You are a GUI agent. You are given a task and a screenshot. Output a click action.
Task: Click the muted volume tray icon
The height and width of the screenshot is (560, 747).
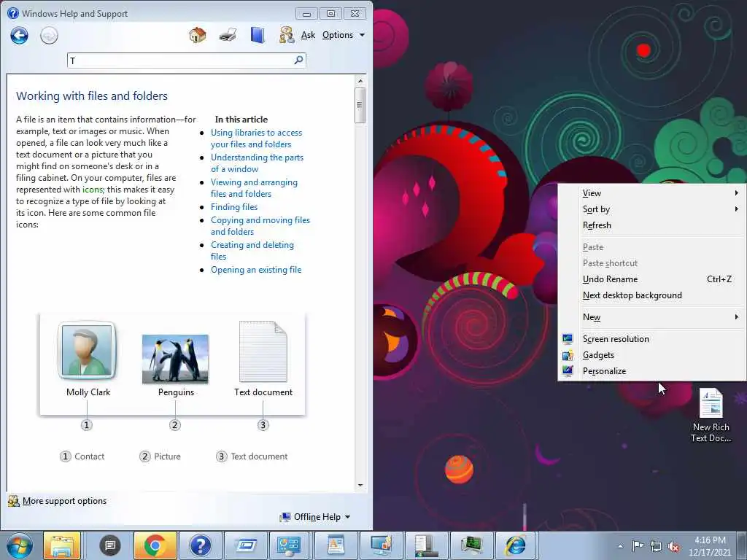(673, 547)
